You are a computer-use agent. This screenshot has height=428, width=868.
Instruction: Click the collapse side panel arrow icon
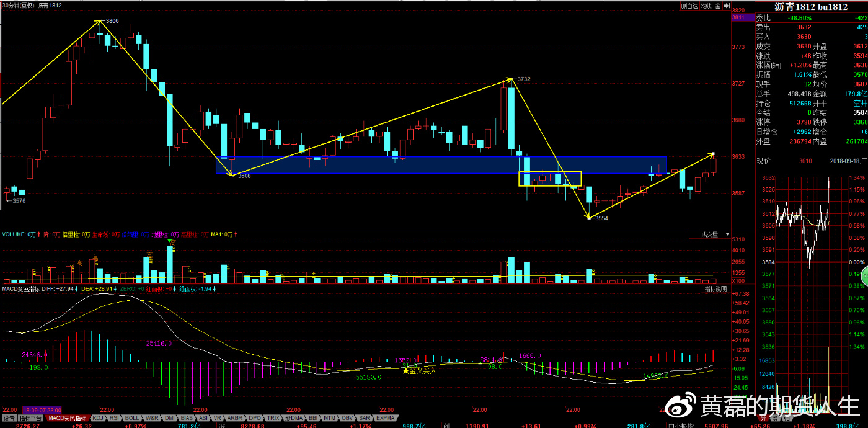pyautogui.click(x=725, y=6)
